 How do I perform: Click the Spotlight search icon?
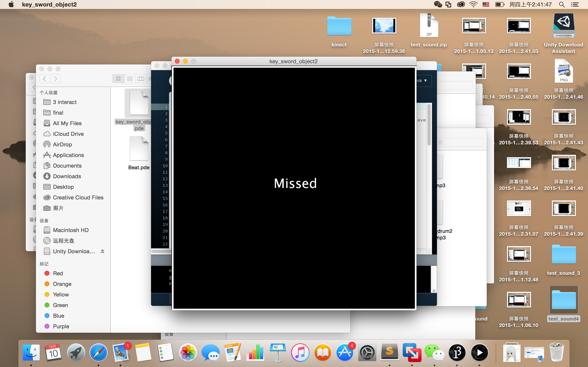coord(562,4)
